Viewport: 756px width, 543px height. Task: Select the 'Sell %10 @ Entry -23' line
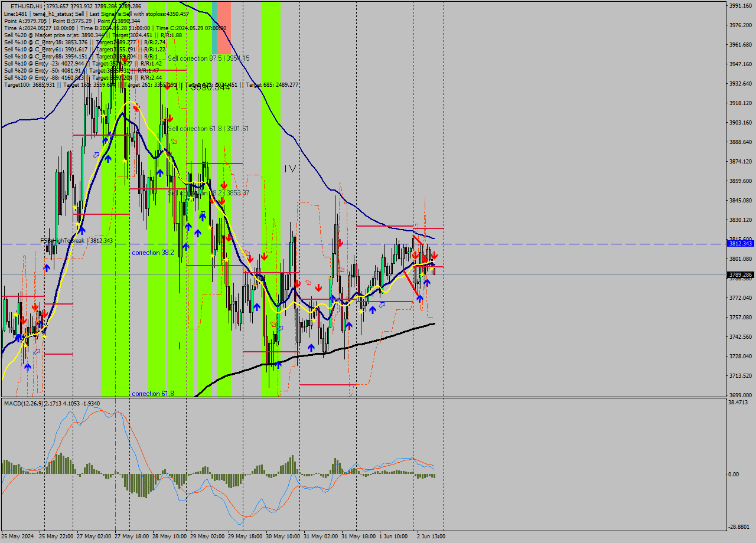click(83, 63)
